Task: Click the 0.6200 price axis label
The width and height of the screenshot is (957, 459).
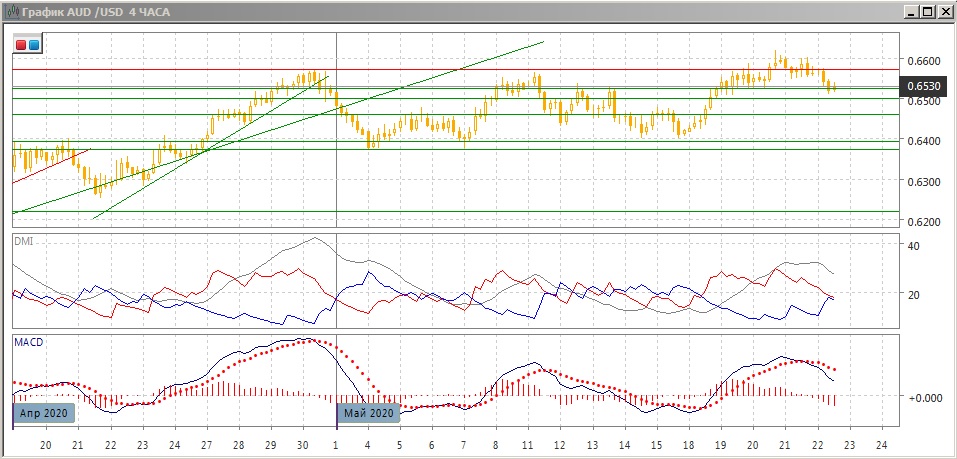Action: (x=921, y=222)
